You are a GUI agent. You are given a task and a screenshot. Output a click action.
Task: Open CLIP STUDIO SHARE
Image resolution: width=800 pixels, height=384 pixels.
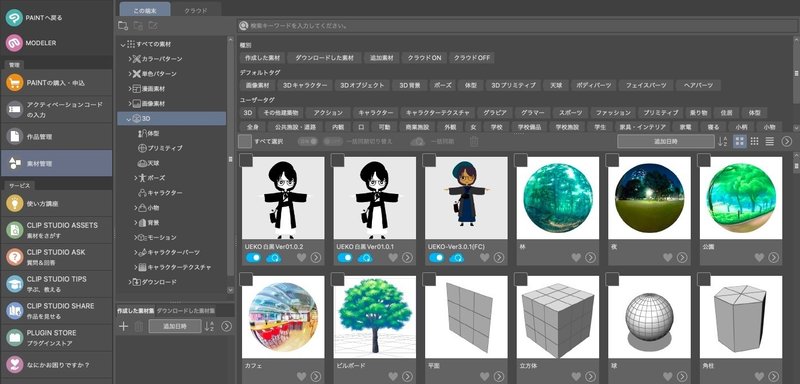click(56, 311)
